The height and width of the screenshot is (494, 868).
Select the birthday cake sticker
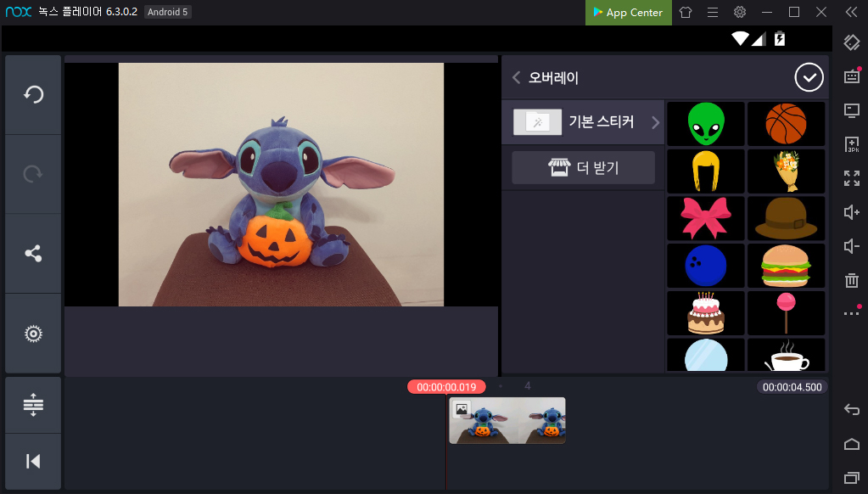706,313
